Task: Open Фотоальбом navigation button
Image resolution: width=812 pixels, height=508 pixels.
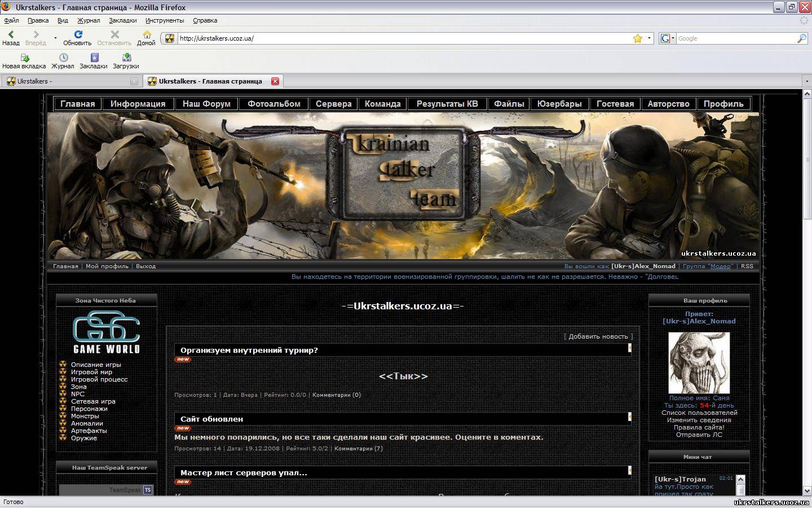Action: (x=274, y=104)
